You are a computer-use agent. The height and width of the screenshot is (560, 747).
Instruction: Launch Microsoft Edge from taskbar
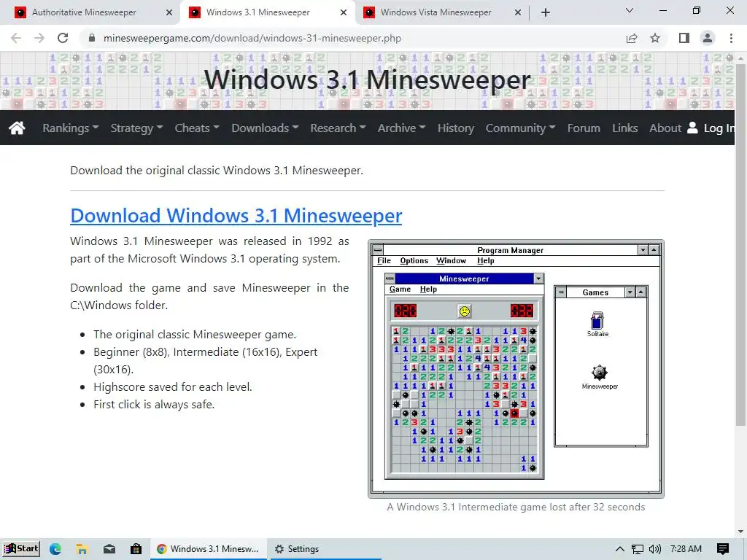[x=55, y=548]
